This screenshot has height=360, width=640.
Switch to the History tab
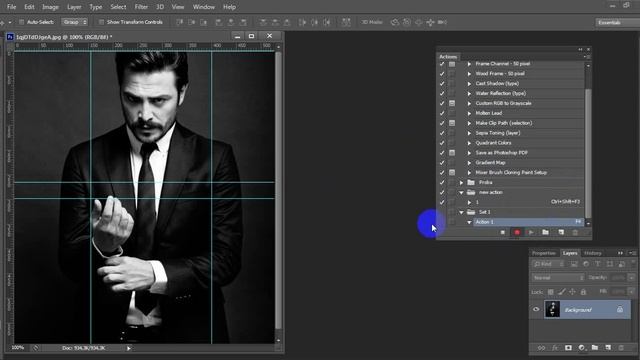point(593,253)
